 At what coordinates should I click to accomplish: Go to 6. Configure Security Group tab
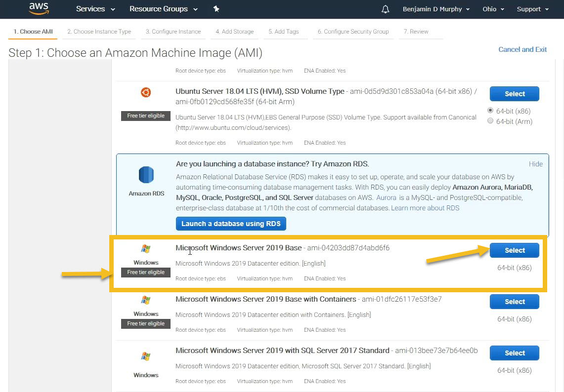[353, 32]
